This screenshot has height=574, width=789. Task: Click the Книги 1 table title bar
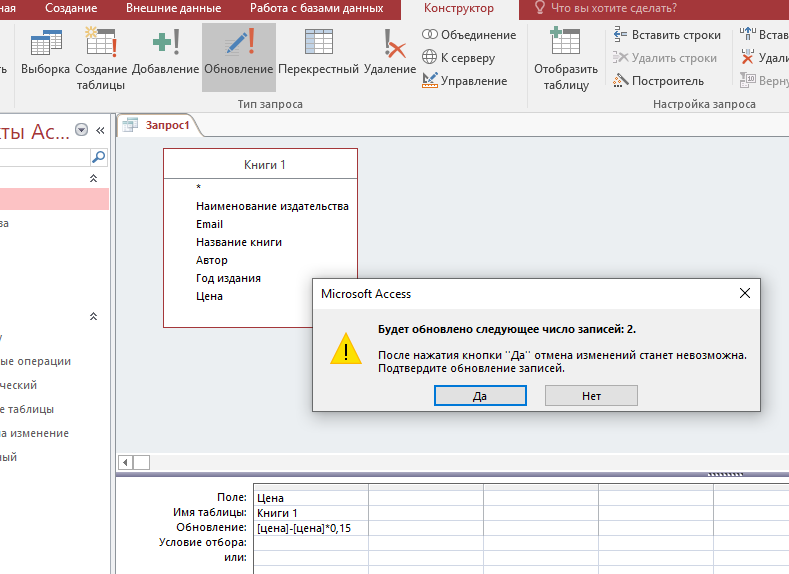261,164
